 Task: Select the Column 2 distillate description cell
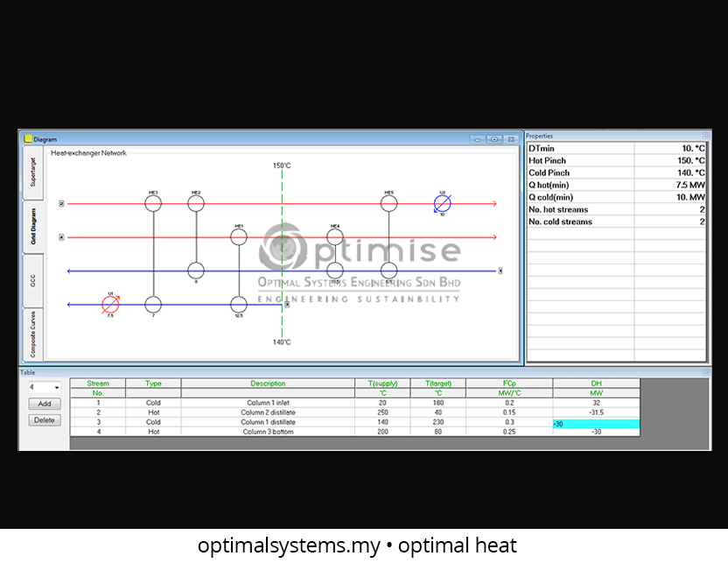[x=267, y=412]
